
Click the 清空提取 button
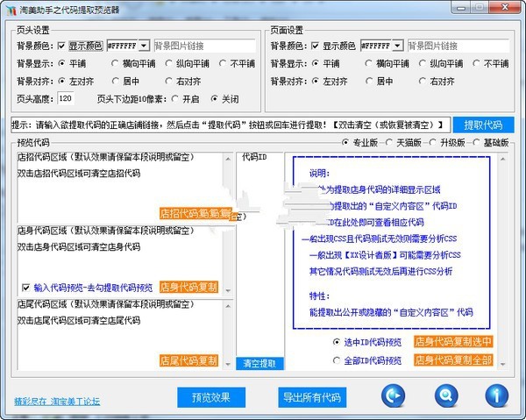259,363
